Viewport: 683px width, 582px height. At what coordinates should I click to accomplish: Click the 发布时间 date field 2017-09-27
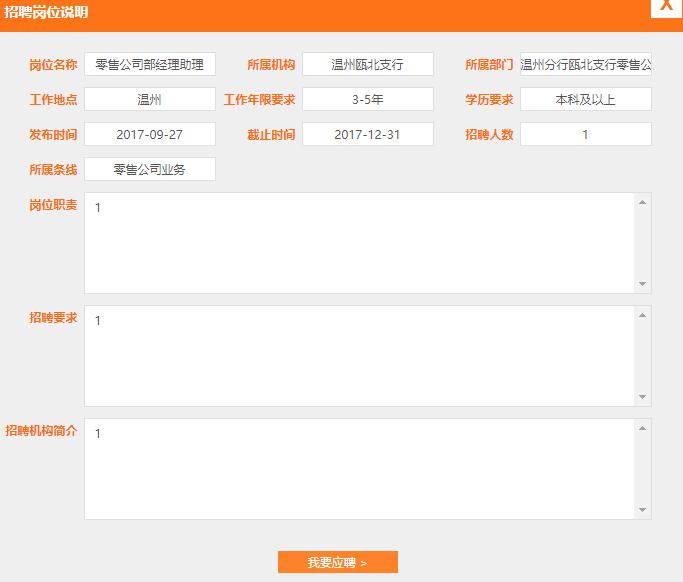(150, 135)
